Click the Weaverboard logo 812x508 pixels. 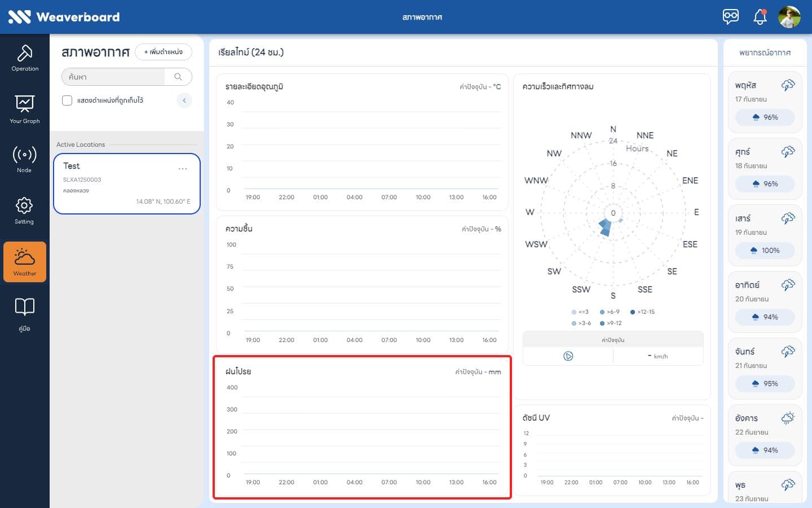point(64,17)
